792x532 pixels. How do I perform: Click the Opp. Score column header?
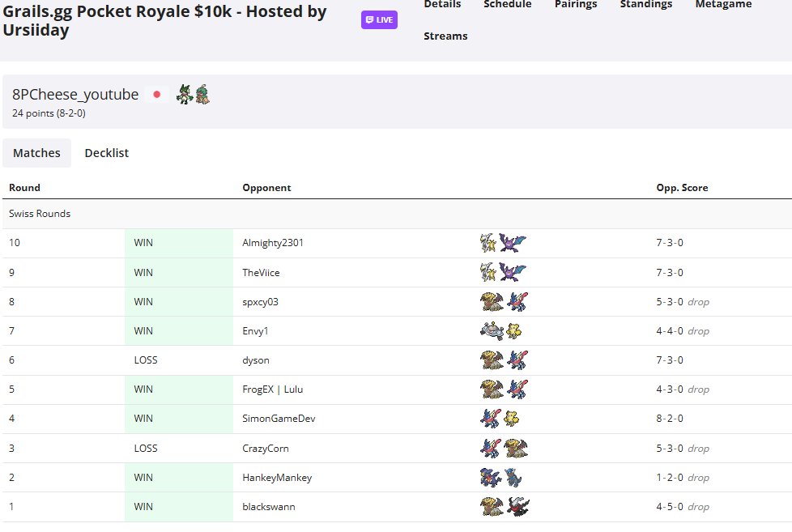[x=682, y=188]
